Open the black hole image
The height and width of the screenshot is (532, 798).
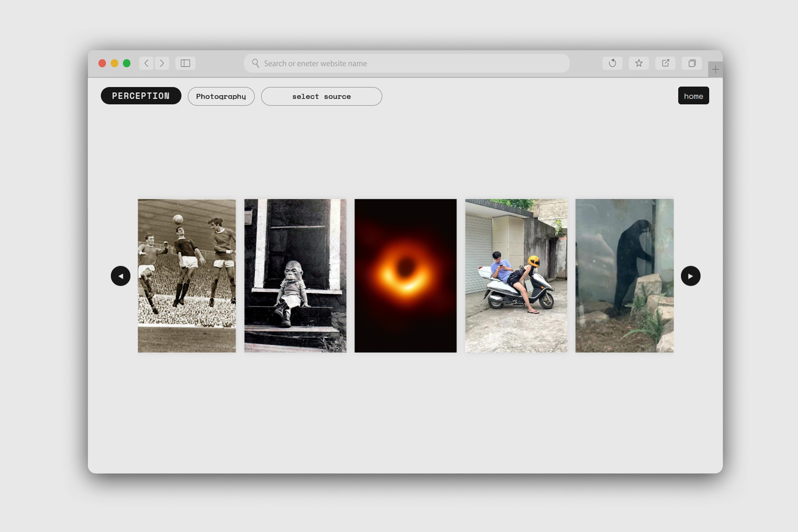(405, 275)
